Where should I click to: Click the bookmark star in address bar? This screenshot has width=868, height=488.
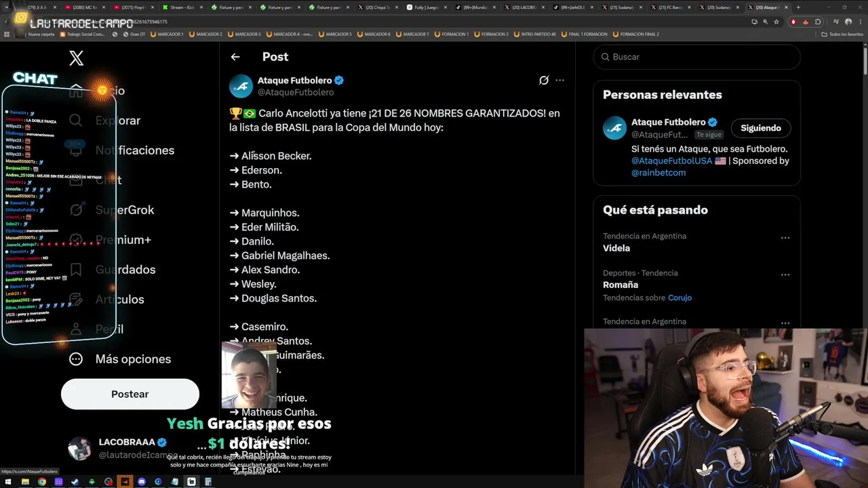click(776, 22)
